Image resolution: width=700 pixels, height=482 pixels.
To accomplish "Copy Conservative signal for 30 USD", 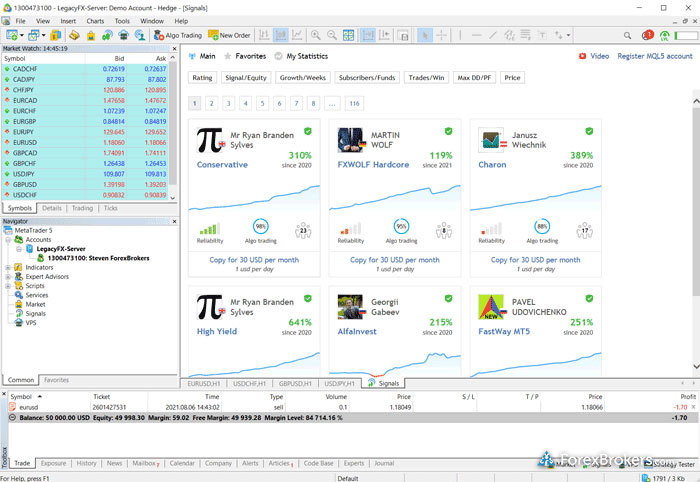I will tap(254, 260).
